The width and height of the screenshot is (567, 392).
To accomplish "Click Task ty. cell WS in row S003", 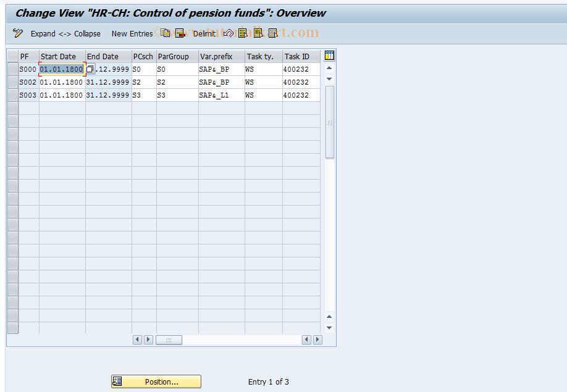I will [x=263, y=95].
